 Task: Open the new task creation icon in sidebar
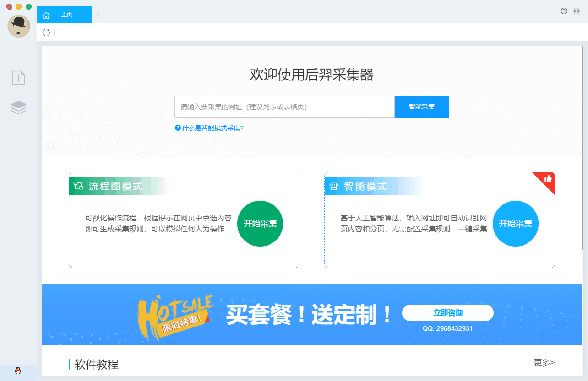[x=18, y=78]
